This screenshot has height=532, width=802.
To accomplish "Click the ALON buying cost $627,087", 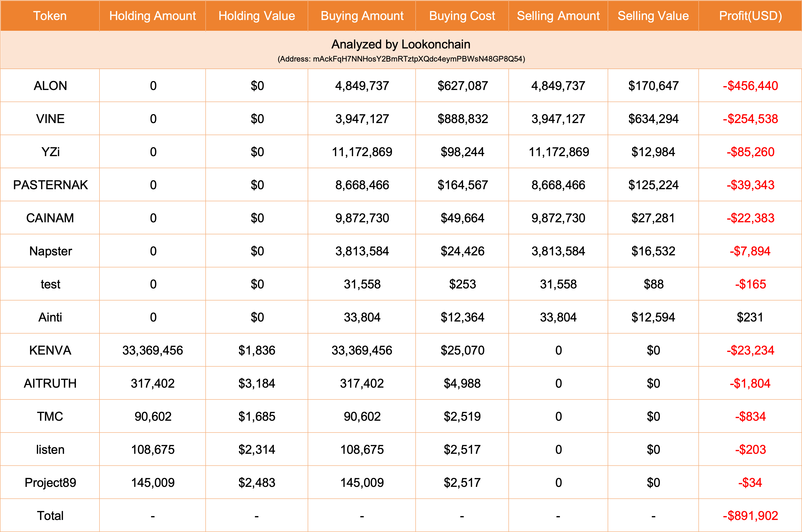I will (x=462, y=86).
